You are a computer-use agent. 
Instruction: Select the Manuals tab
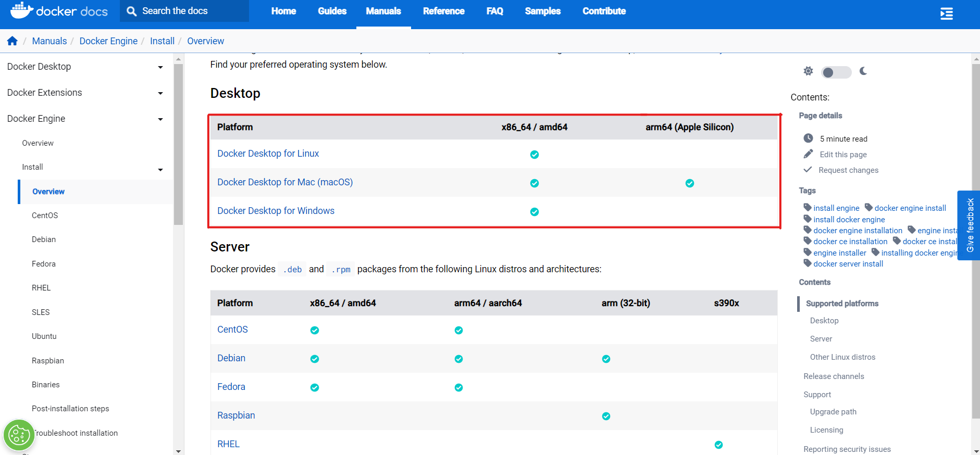(x=383, y=11)
